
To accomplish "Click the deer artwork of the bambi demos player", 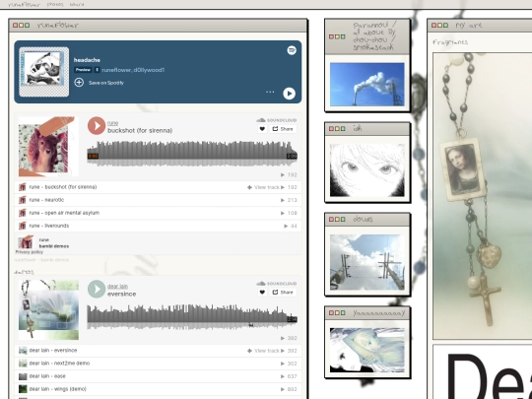I will click(48, 147).
